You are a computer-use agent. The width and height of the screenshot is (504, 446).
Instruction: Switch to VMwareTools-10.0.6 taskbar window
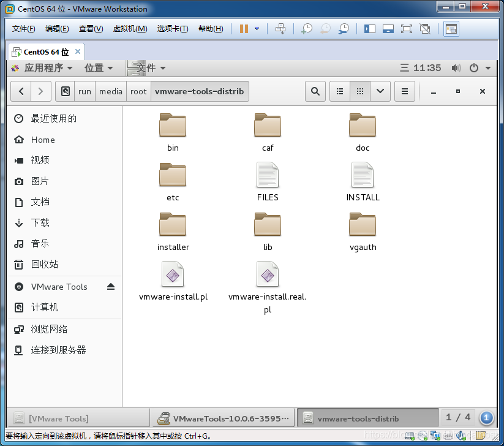(222, 418)
